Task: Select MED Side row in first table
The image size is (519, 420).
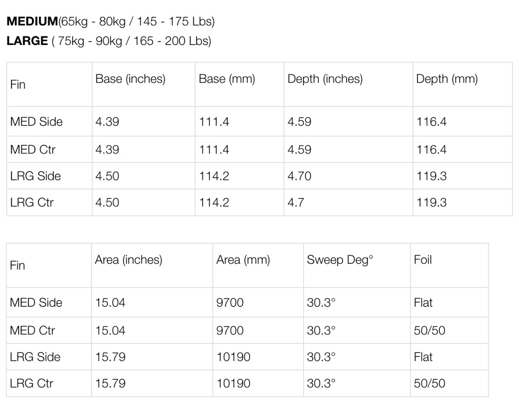Action: tap(259, 122)
